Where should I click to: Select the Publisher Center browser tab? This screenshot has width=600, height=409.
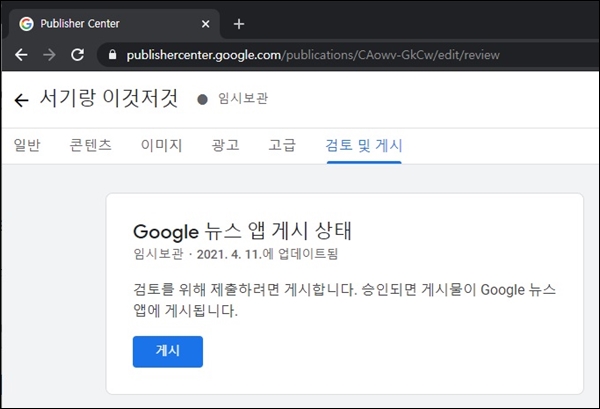click(114, 24)
